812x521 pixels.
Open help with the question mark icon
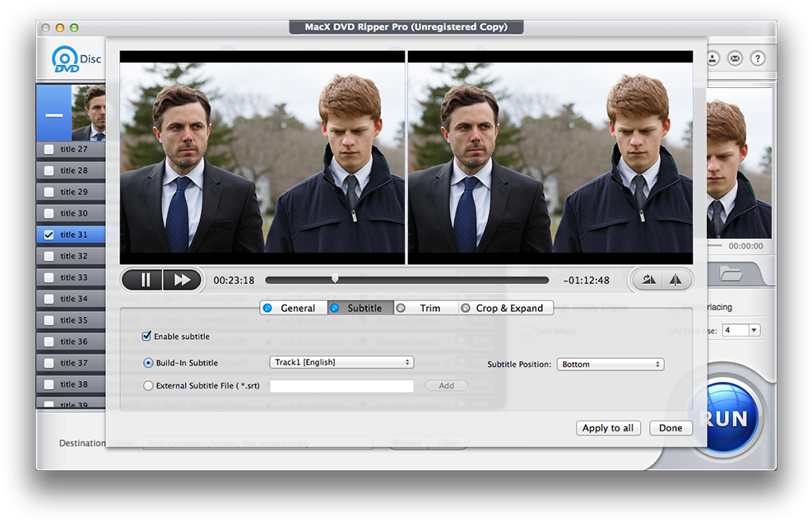coord(758,58)
